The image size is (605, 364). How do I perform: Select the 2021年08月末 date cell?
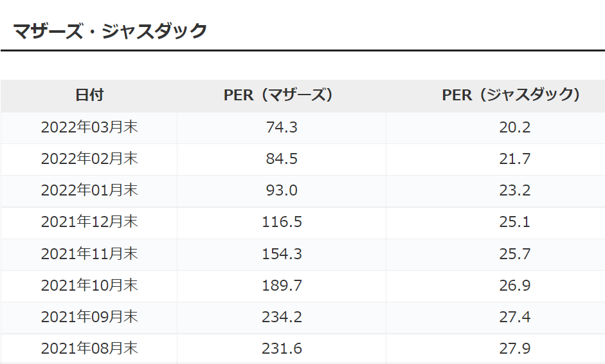(x=89, y=349)
